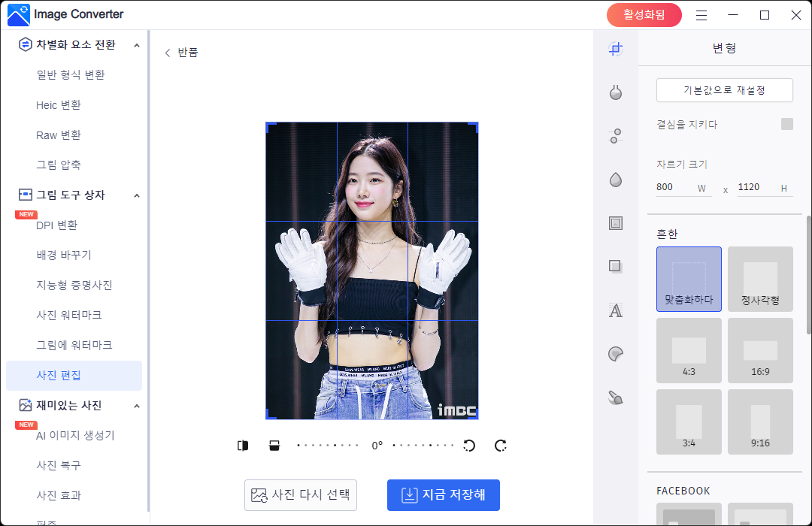Open 사진 복구 in sidebar

pos(59,465)
